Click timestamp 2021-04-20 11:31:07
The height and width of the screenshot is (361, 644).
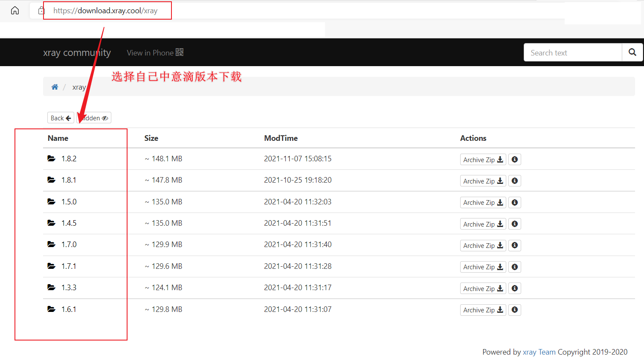298,309
